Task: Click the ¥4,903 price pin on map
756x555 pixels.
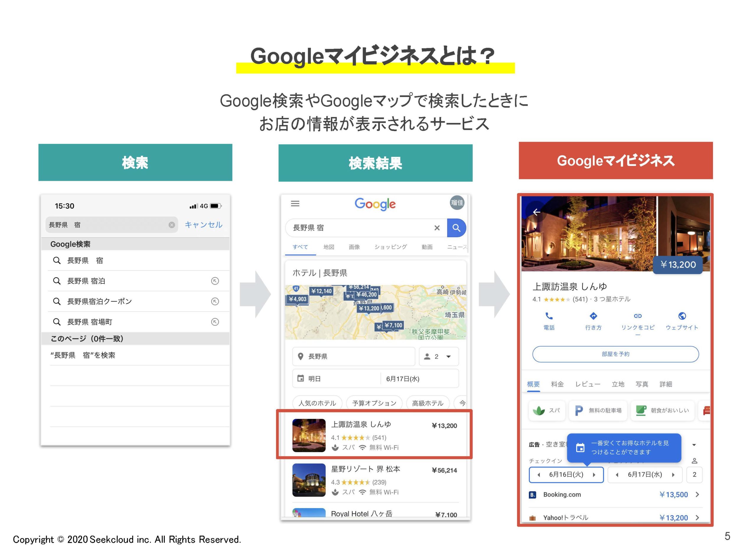Action: click(297, 300)
